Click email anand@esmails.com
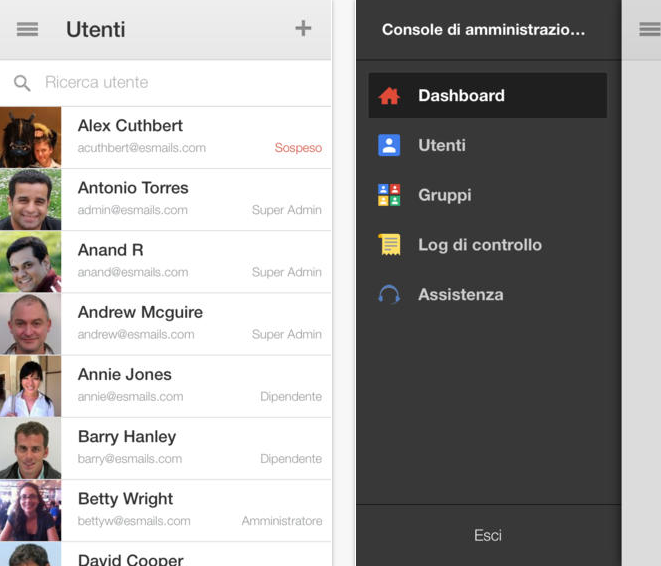This screenshot has height=566, width=661. (133, 272)
